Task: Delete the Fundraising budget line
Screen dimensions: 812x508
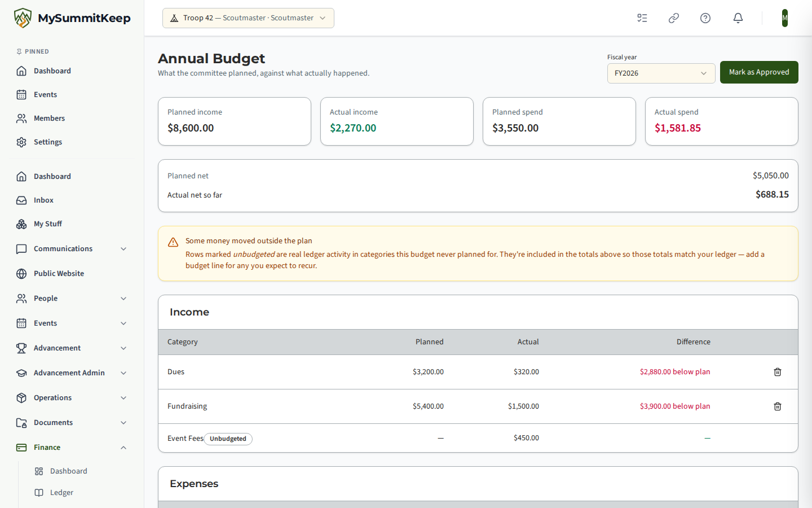Action: tap(778, 406)
